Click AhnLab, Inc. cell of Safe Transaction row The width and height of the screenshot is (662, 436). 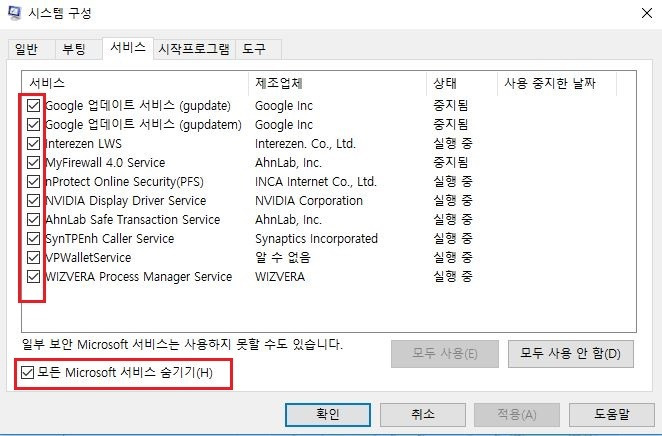point(288,219)
